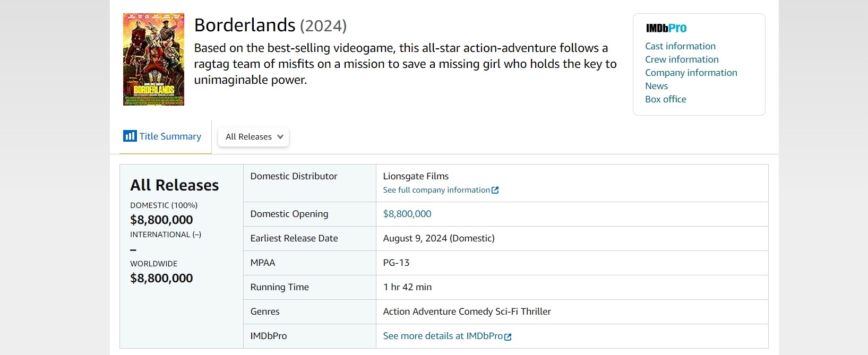Click the IMDbPro logo in the sidebar box
Viewport: 868px width, 355px height.
coord(666,28)
